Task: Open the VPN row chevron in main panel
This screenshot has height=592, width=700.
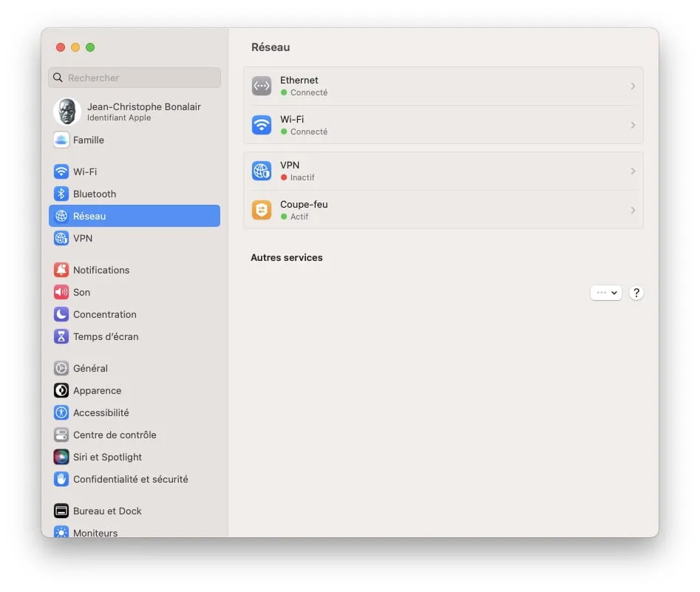Action: [633, 171]
